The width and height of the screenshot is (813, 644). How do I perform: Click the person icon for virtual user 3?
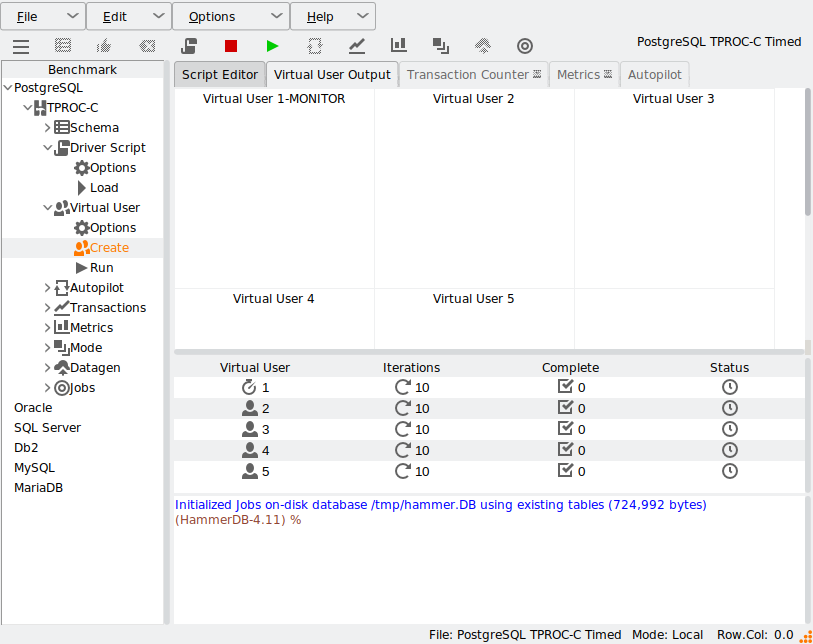click(x=250, y=429)
